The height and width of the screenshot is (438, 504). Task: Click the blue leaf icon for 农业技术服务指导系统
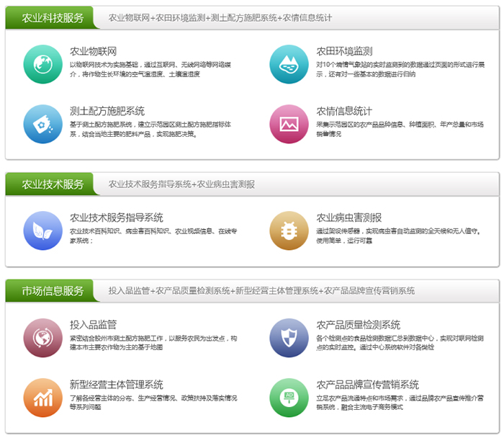click(x=42, y=231)
